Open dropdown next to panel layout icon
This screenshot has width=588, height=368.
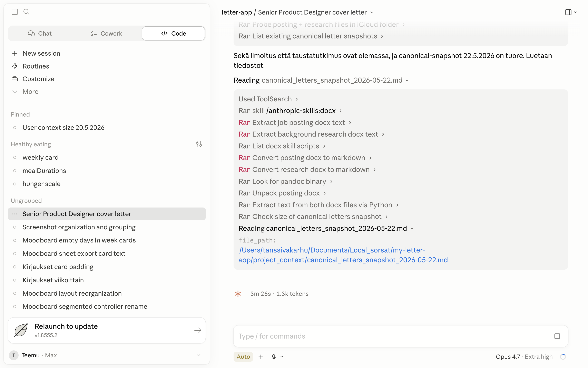[x=575, y=12]
